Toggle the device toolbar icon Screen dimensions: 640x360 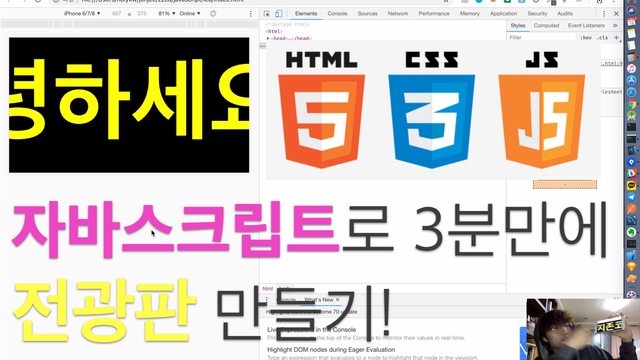(278, 13)
